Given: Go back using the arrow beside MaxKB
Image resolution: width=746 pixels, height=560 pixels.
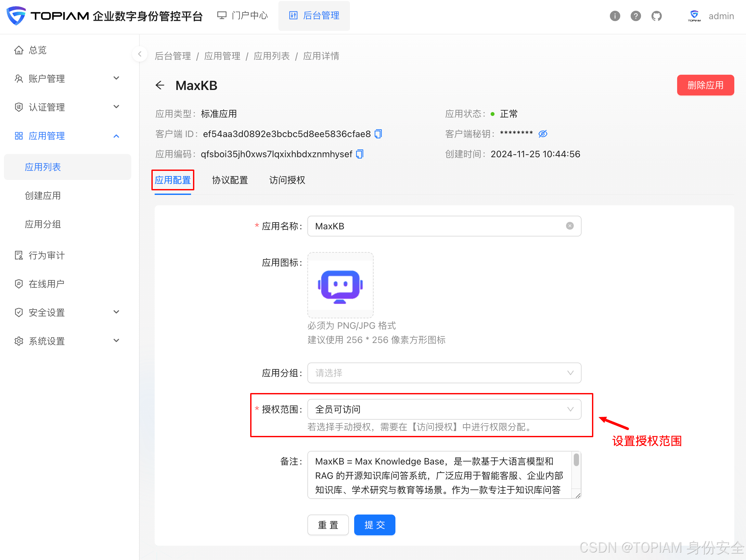Looking at the screenshot, I should pyautogui.click(x=160, y=85).
